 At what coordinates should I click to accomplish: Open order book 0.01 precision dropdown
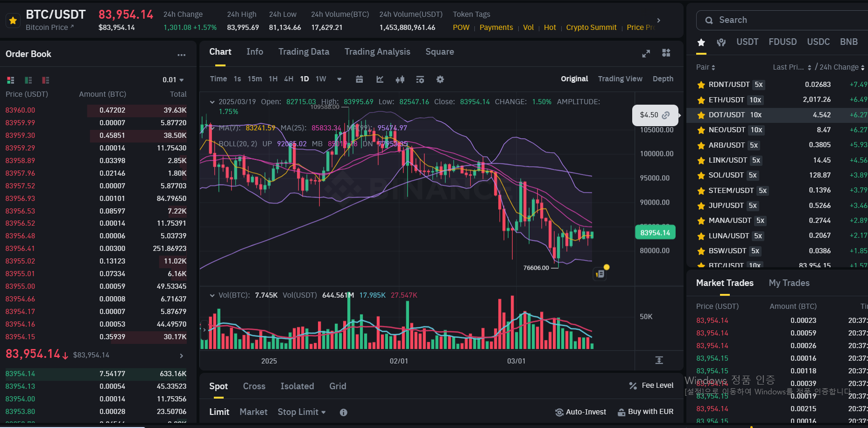point(173,80)
